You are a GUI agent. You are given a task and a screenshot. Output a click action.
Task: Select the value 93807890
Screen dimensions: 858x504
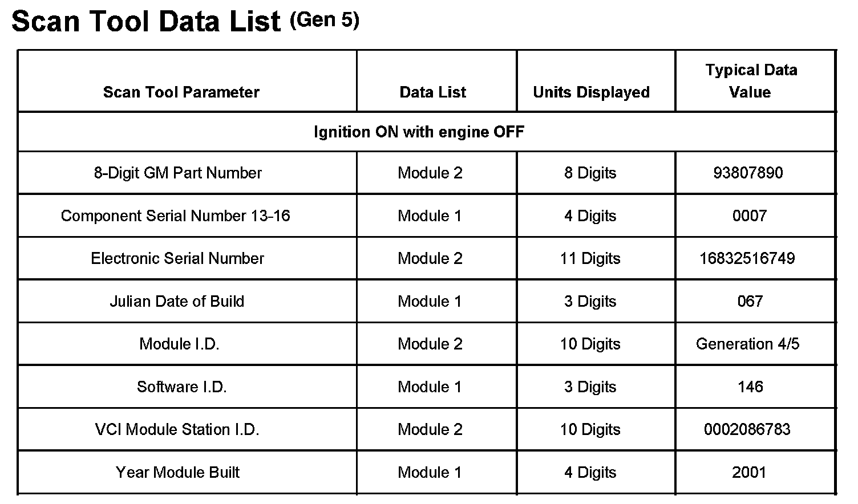click(x=748, y=173)
